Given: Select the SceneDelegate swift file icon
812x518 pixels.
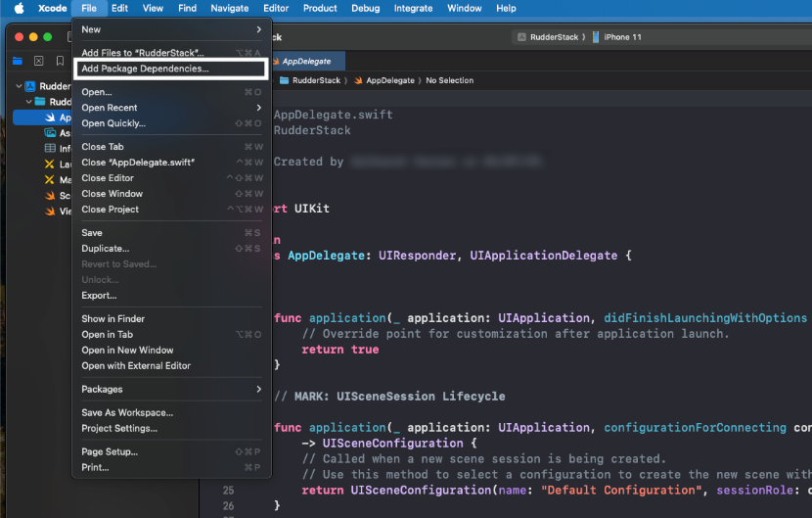Looking at the screenshot, I should (x=50, y=196).
